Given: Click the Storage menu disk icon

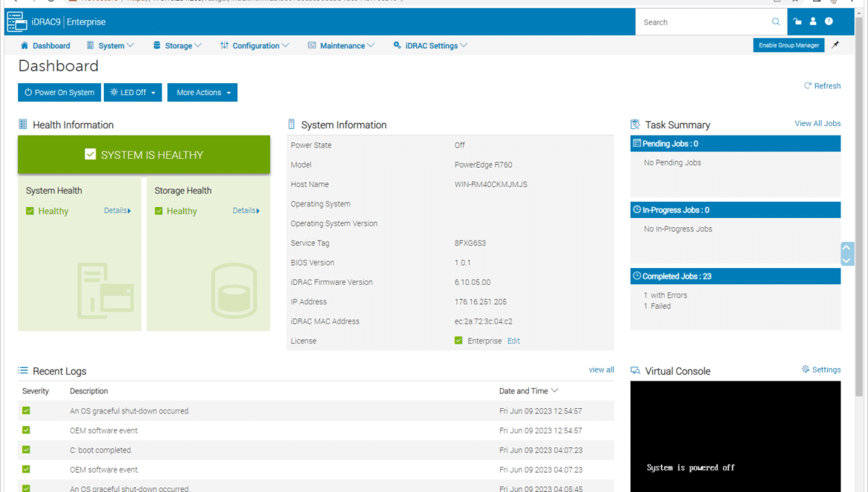Looking at the screenshot, I should [157, 45].
